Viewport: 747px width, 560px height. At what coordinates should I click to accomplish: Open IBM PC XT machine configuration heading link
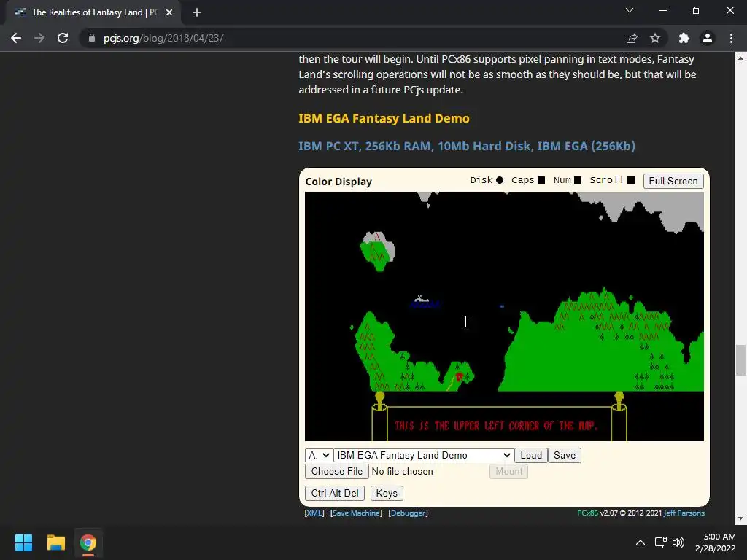click(x=467, y=146)
